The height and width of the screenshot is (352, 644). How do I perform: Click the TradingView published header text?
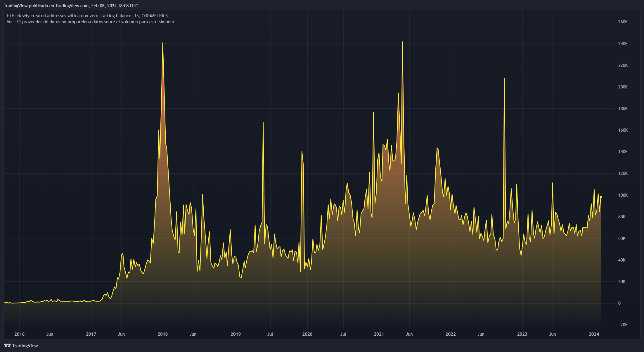(x=71, y=6)
